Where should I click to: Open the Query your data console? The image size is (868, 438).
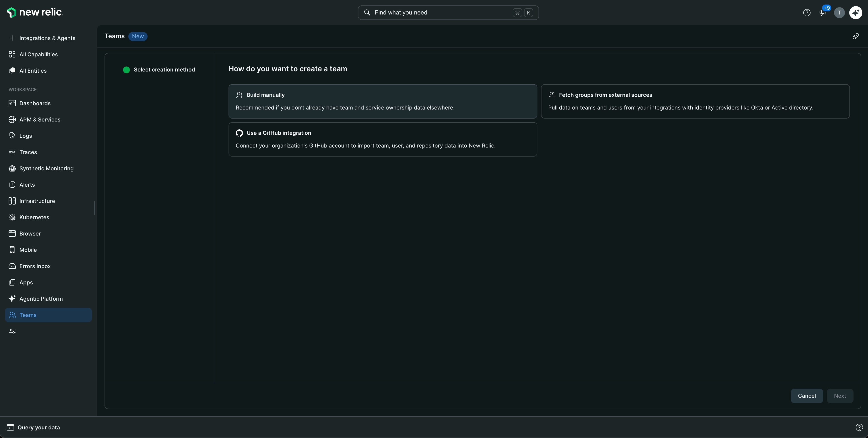pos(33,427)
